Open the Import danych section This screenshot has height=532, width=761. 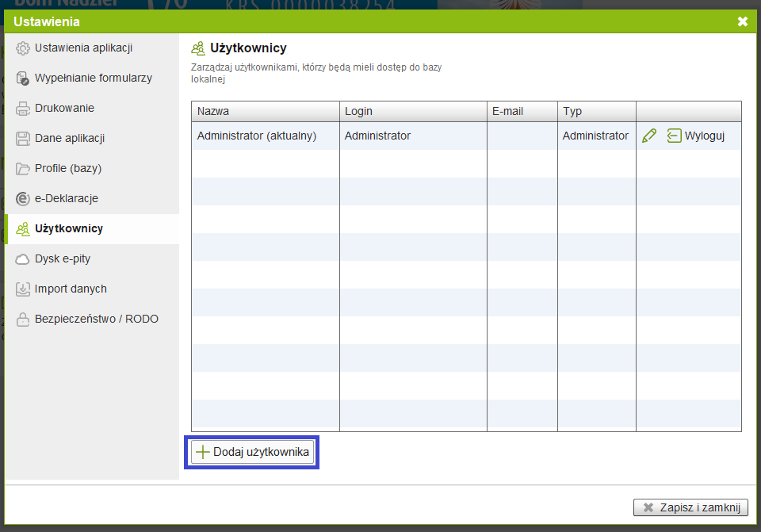[x=71, y=289]
